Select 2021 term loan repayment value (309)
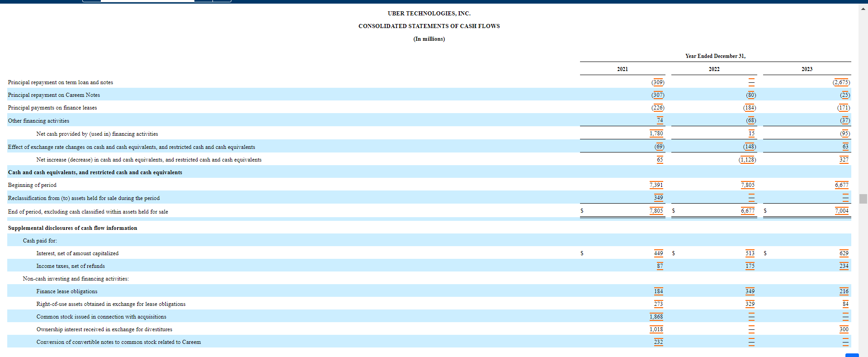 (x=658, y=82)
